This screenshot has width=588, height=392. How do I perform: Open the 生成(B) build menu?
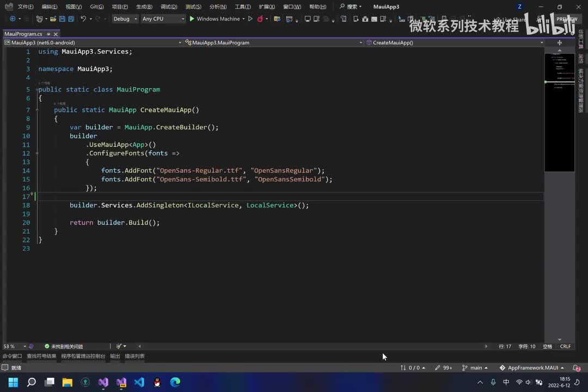click(x=144, y=7)
